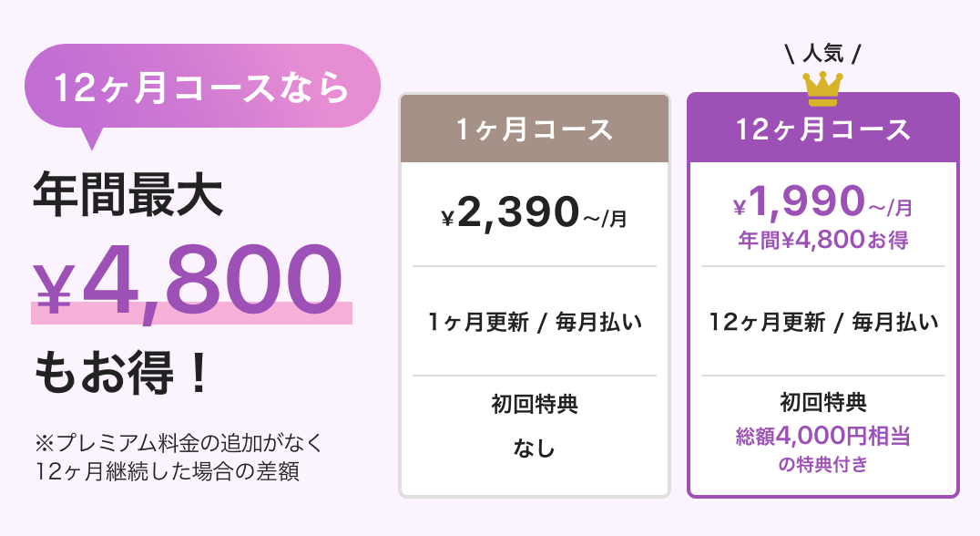980x536 pixels.
Task: Click the 年間最大 heading
Action: click(x=128, y=194)
